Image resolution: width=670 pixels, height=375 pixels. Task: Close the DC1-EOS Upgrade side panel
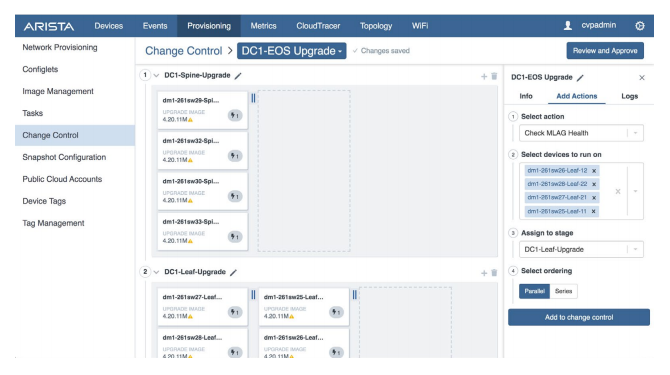(x=641, y=78)
